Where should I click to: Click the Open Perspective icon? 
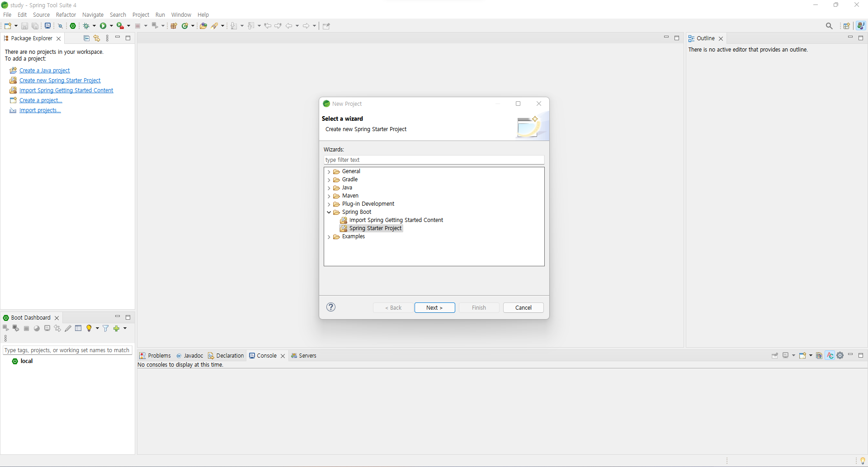(x=847, y=26)
